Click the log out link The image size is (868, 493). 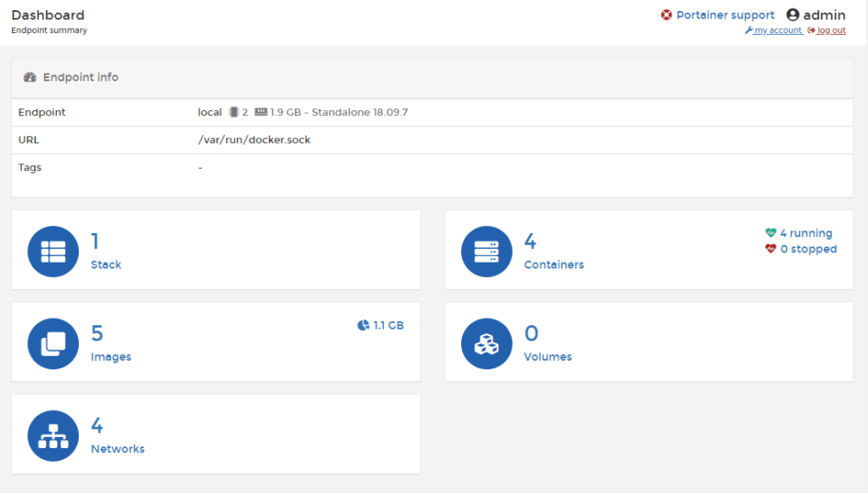click(831, 30)
